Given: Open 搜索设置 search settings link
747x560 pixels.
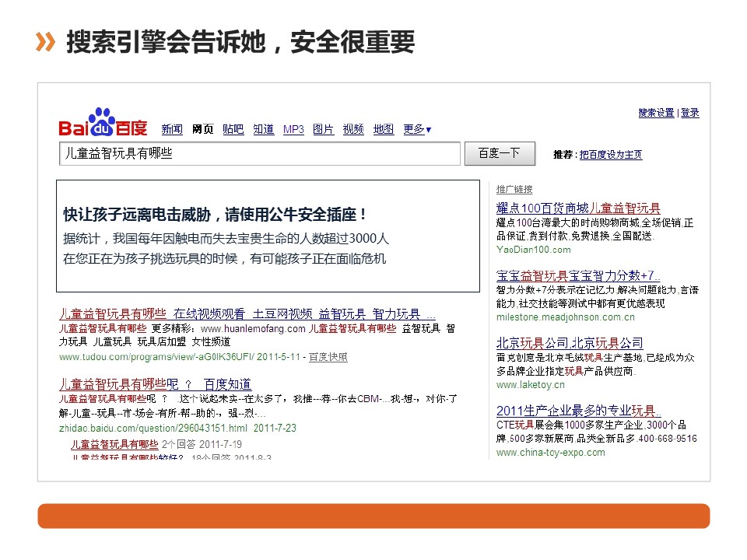Looking at the screenshot, I should 656,114.
